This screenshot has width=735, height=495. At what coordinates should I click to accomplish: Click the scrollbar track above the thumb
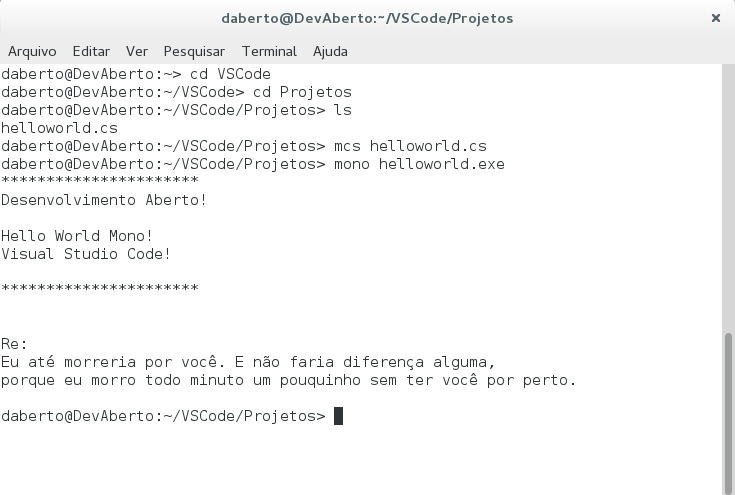point(728,197)
